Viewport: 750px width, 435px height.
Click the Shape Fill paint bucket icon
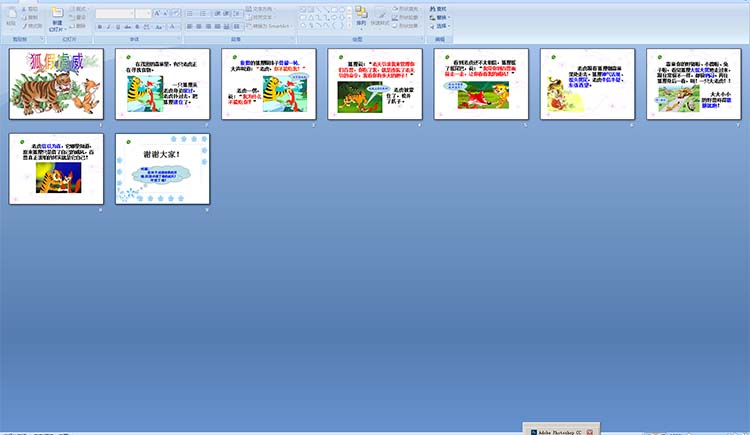point(395,9)
